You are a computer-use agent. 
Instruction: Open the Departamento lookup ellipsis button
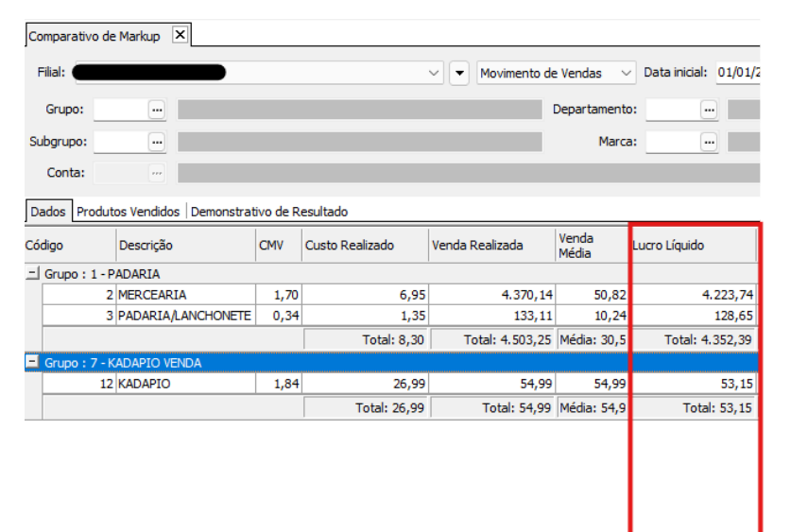(709, 110)
